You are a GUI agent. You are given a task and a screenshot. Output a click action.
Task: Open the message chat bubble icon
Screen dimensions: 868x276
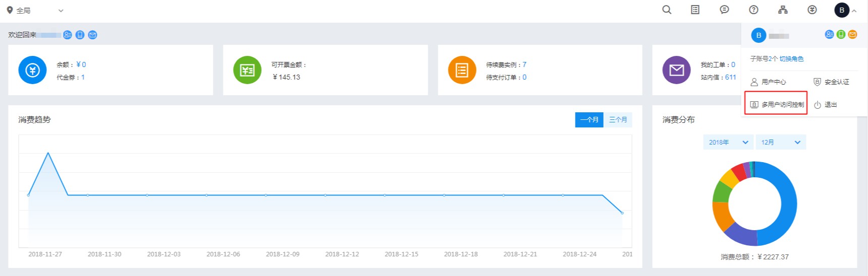point(724,10)
